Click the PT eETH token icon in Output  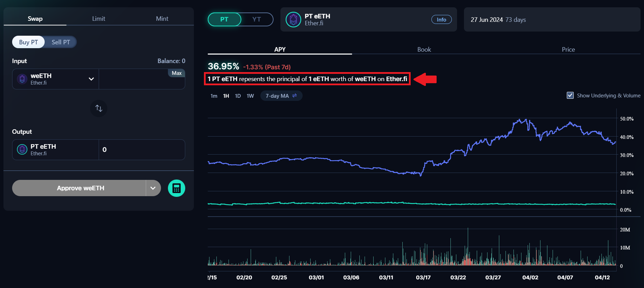[22, 150]
